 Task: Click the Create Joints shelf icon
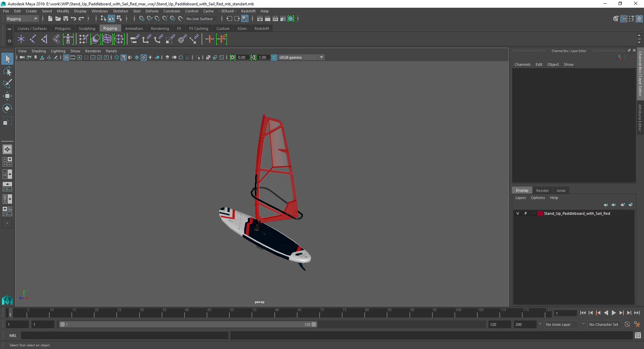point(33,39)
